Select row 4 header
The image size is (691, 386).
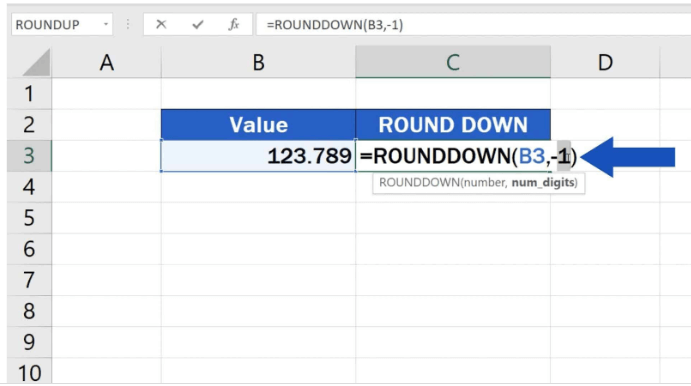tap(29, 187)
